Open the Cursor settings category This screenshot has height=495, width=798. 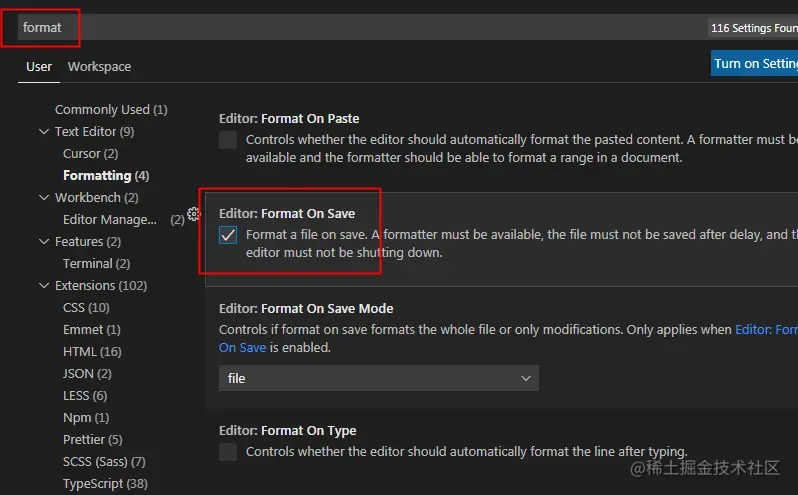(90, 154)
